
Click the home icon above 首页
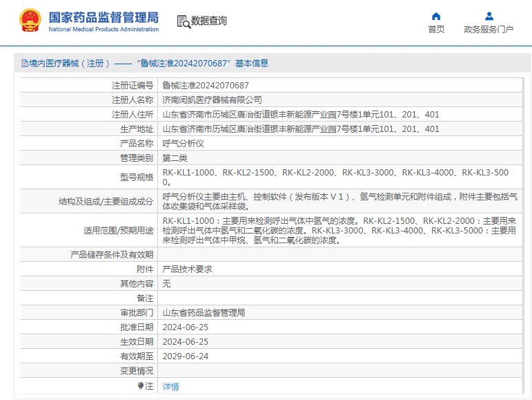click(436, 16)
